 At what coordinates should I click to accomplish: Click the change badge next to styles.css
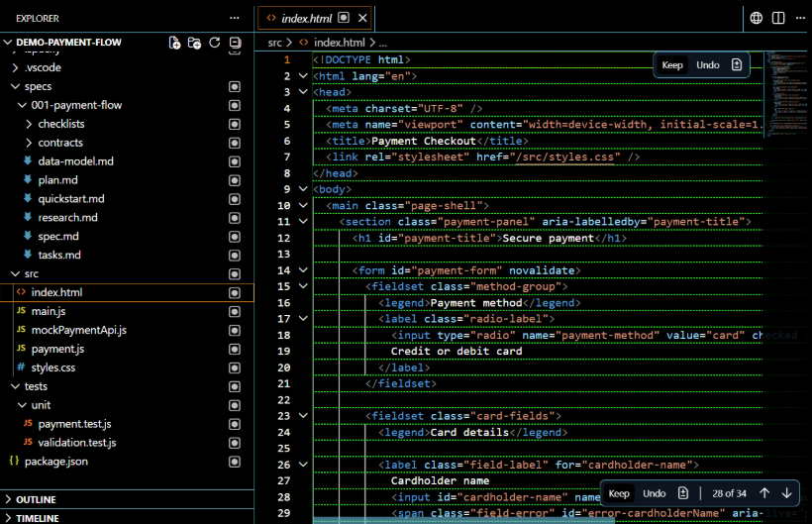[235, 367]
